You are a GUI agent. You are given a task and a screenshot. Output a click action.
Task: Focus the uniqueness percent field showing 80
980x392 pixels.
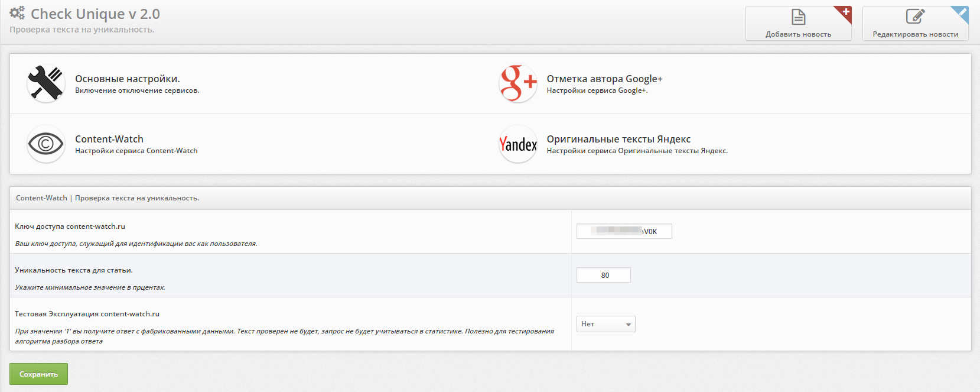point(604,275)
